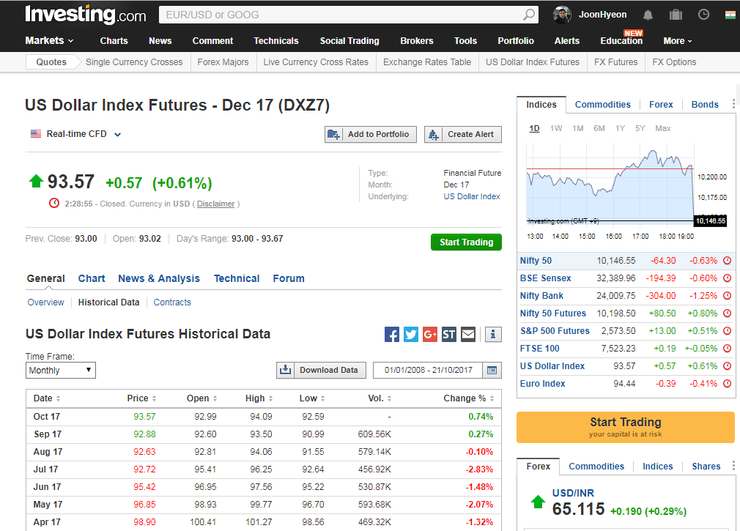This screenshot has width=740, height=531.
Task: Sort table by Price column arrows
Action: click(154, 399)
